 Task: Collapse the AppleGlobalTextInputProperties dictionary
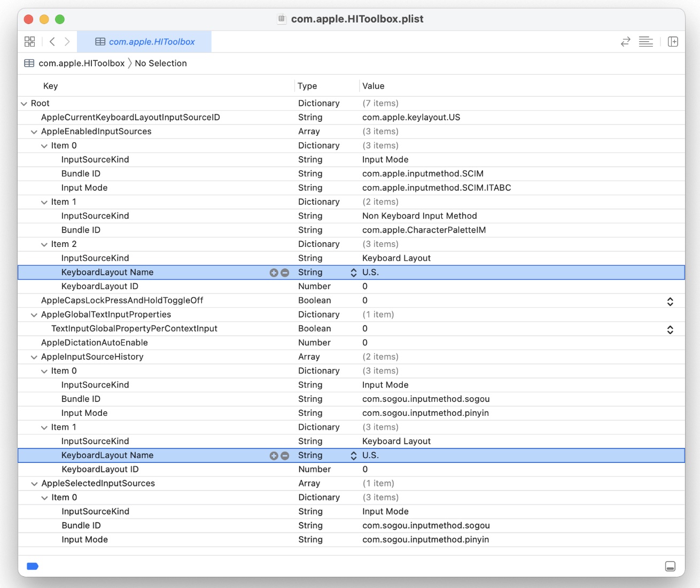[34, 315]
